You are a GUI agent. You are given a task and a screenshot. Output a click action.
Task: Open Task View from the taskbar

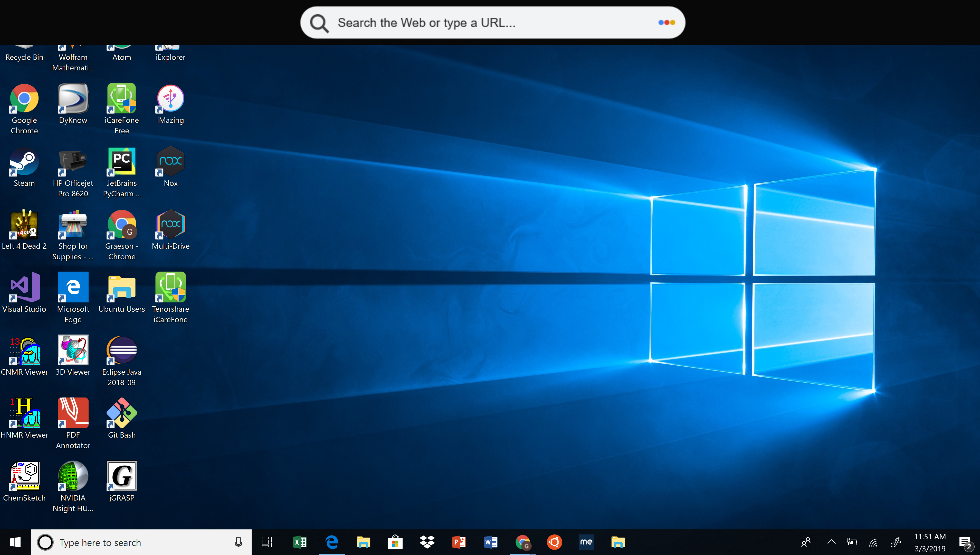coord(267,542)
